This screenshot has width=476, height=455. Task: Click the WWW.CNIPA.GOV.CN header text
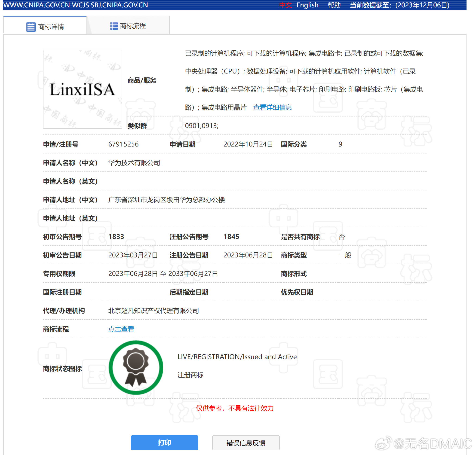(36, 5)
